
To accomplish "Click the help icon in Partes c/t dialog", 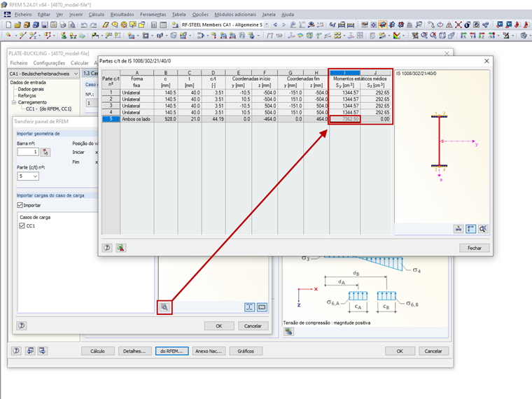I will coord(107,248).
